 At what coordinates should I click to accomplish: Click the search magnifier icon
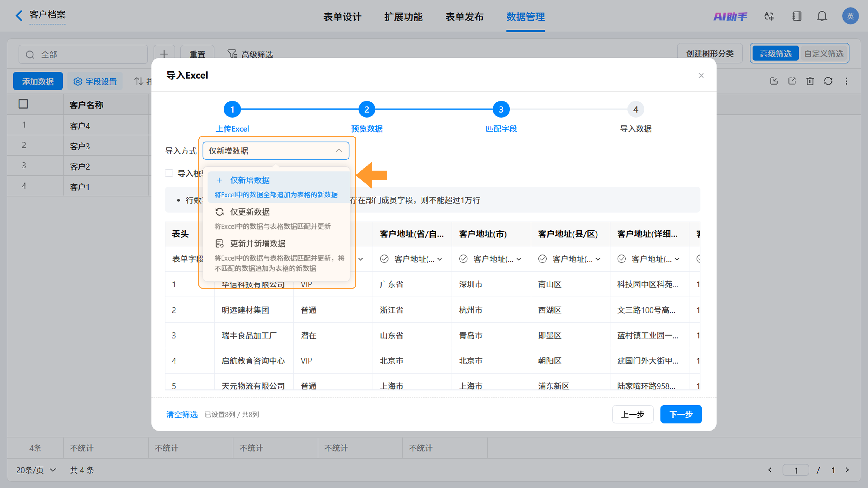[30, 54]
